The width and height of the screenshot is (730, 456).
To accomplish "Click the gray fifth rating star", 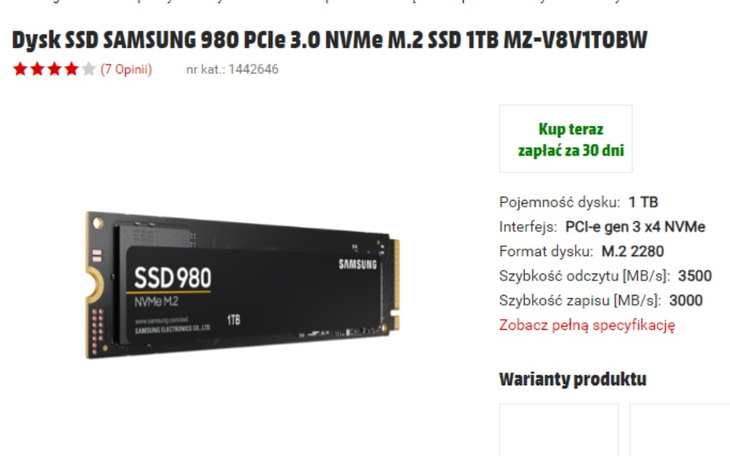I will point(88,69).
